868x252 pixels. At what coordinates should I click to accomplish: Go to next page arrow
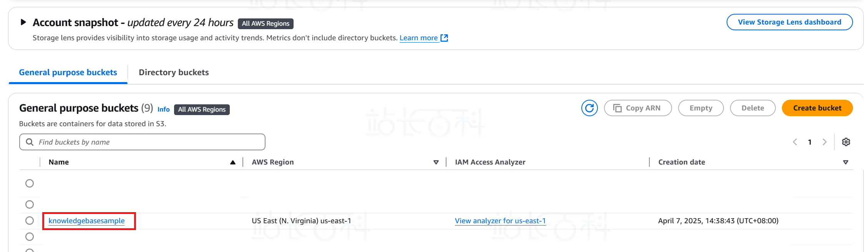click(x=824, y=142)
